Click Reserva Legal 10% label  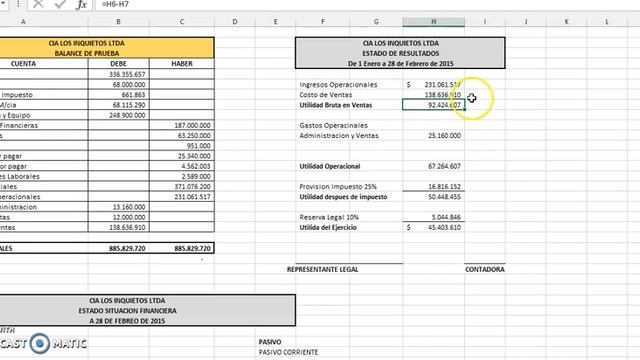329,217
